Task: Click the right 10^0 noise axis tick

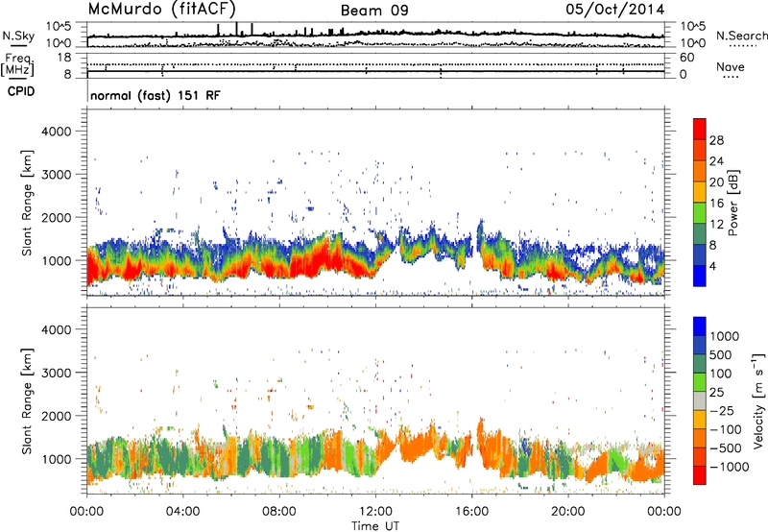Action: pos(693,43)
